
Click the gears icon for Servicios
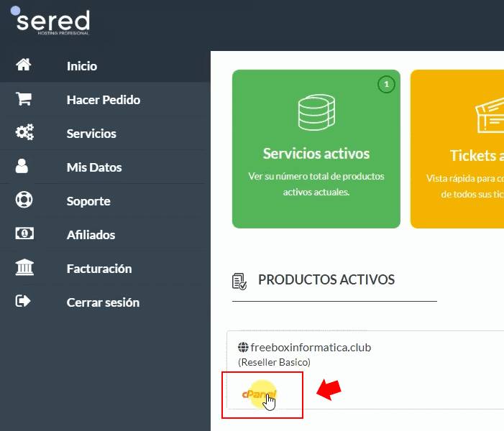coord(24,133)
